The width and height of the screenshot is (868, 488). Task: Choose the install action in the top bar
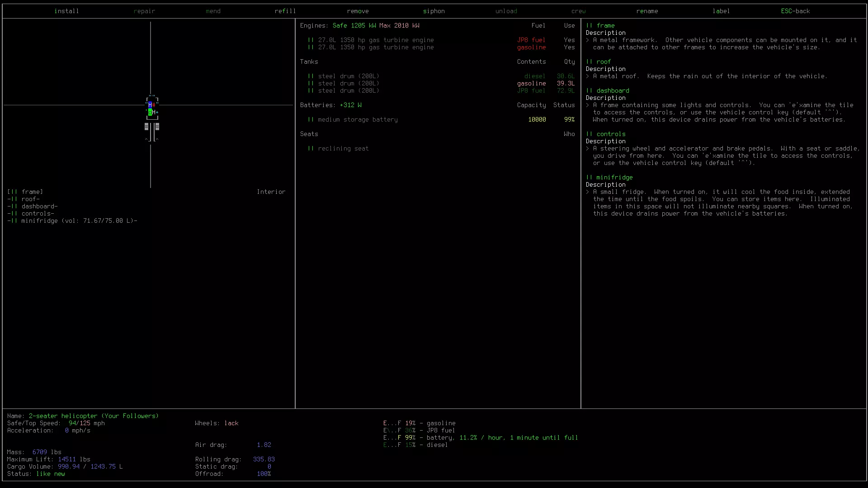coord(66,11)
